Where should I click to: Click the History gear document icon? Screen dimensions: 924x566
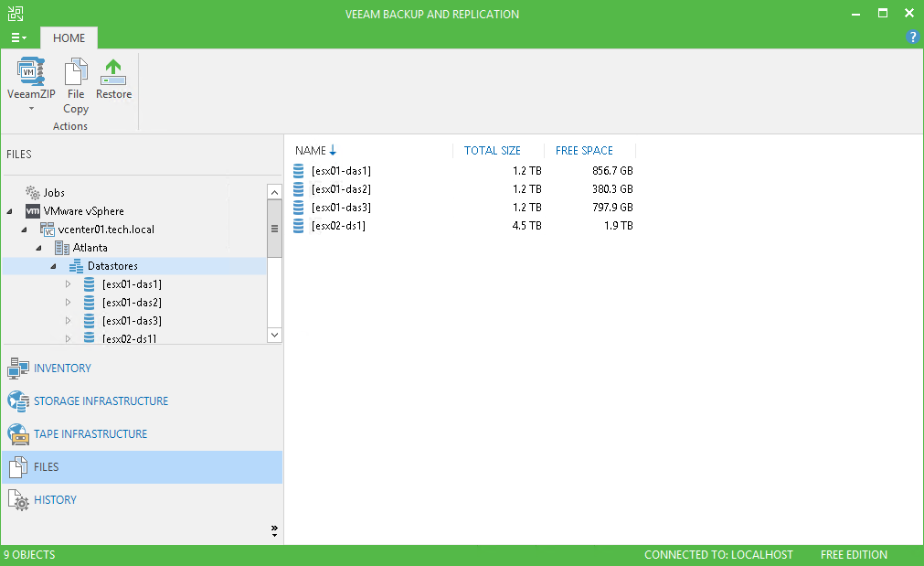coord(18,500)
